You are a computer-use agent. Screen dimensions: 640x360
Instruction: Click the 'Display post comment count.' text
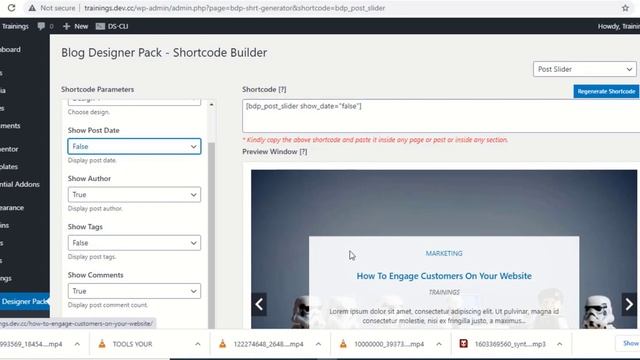pyautogui.click(x=108, y=305)
